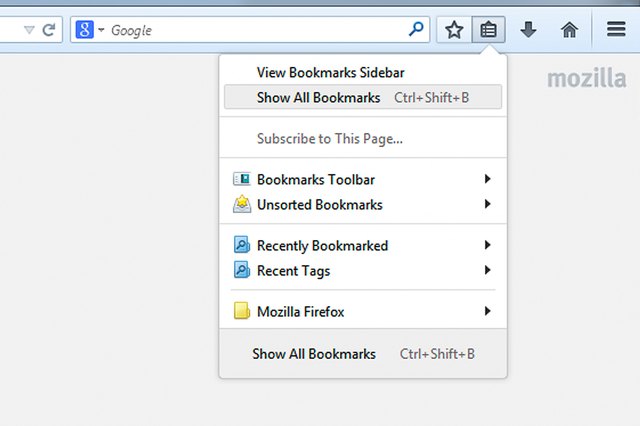Screen dimensions: 640x426
Task: Go to the Home page icon
Action: point(569,30)
